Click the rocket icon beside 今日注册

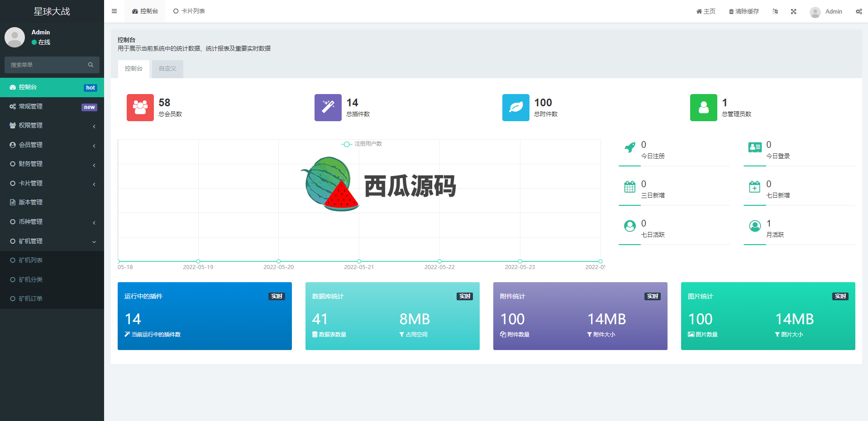(630, 147)
